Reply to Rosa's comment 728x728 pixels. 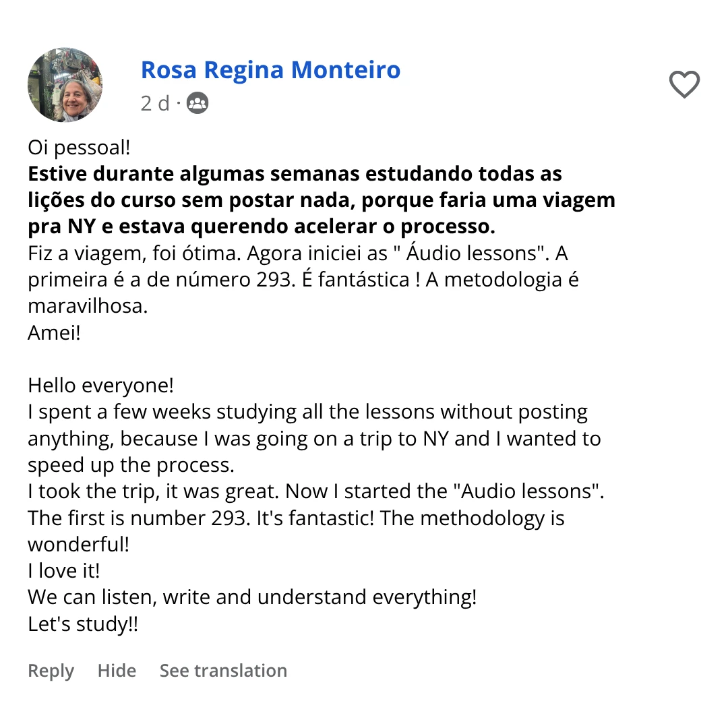pyautogui.click(x=51, y=670)
